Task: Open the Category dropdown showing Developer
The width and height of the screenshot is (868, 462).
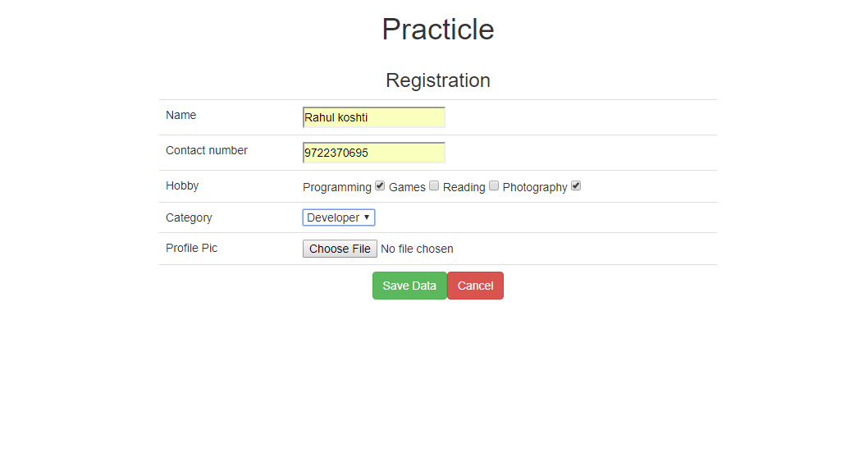Action: tap(339, 217)
